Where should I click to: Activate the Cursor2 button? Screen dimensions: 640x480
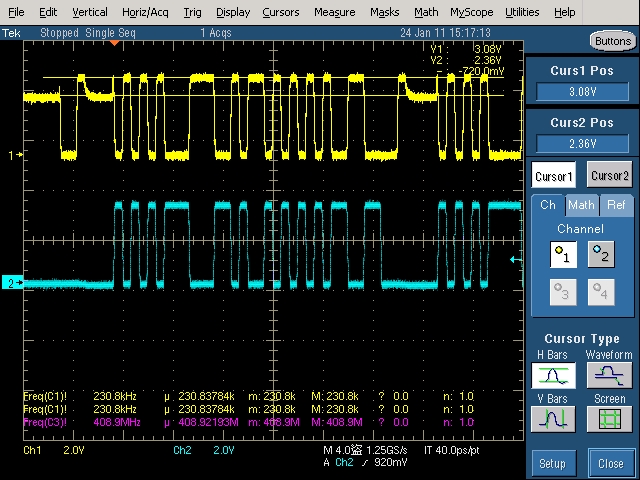pyautogui.click(x=610, y=176)
